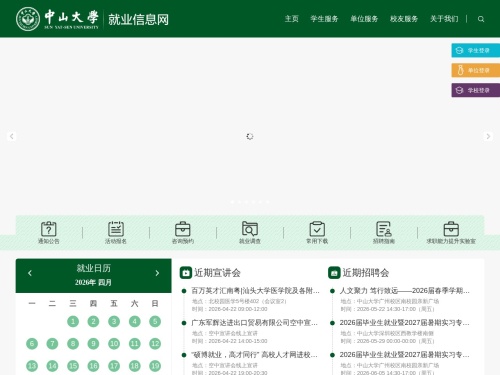
Task: Select April 14 on the calendar
Action: 52,366
